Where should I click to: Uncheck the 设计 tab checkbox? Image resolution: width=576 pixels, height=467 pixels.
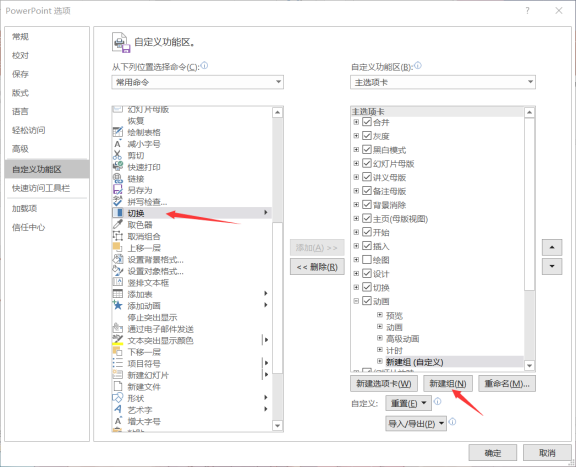coord(367,274)
